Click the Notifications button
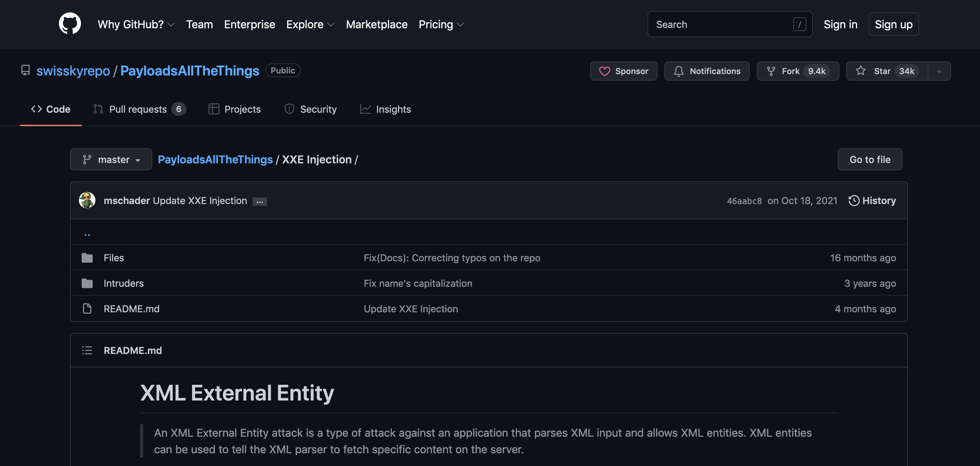980x466 pixels. tap(707, 71)
